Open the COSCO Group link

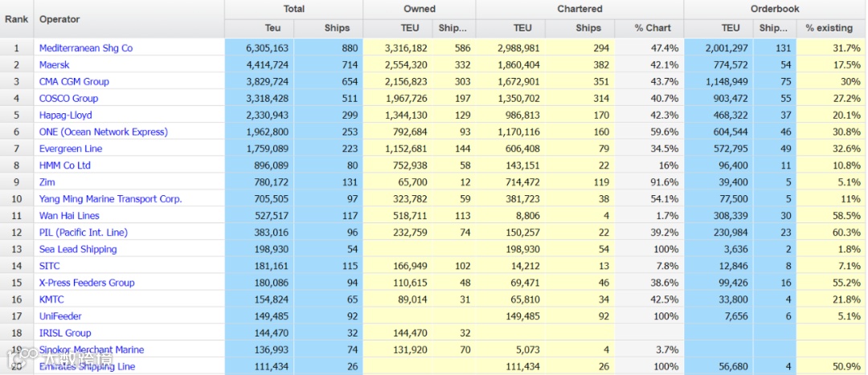coord(68,99)
